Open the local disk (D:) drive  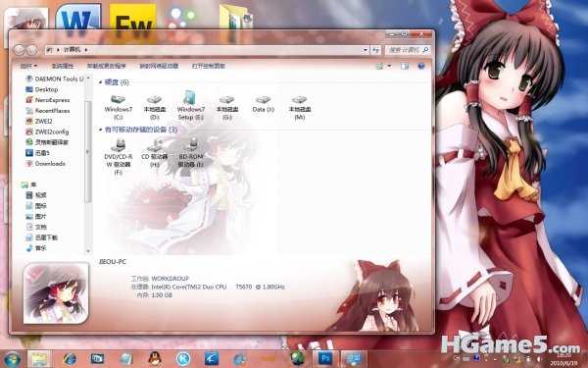[x=155, y=107]
